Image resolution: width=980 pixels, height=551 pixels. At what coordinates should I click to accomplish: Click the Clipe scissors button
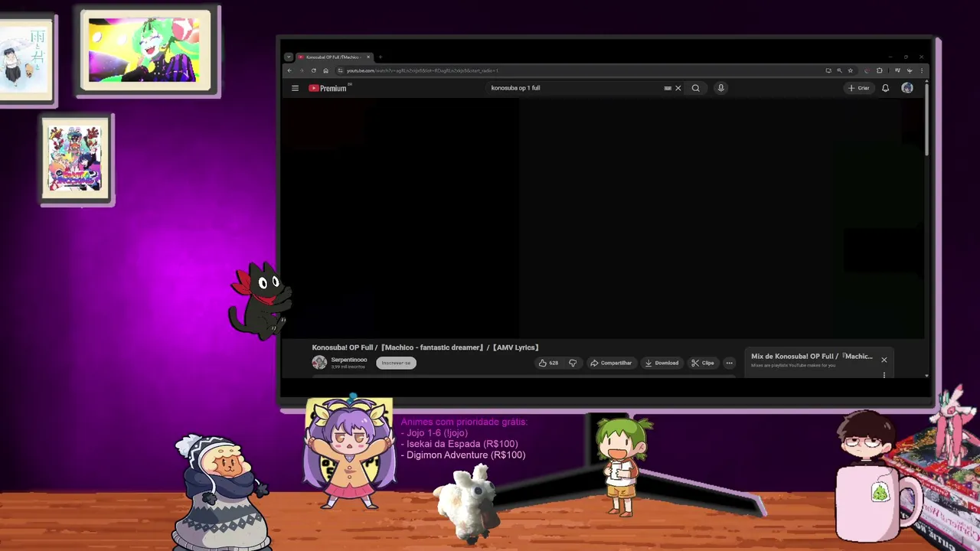pos(703,363)
